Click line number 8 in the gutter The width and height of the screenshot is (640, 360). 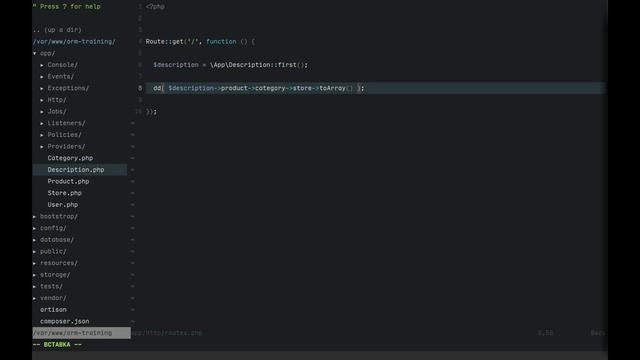click(x=140, y=88)
